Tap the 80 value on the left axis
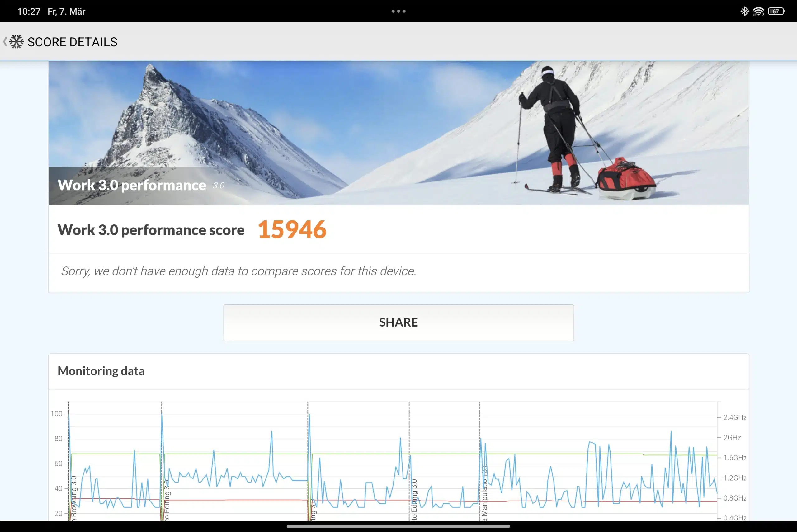797x532 pixels. click(x=58, y=438)
